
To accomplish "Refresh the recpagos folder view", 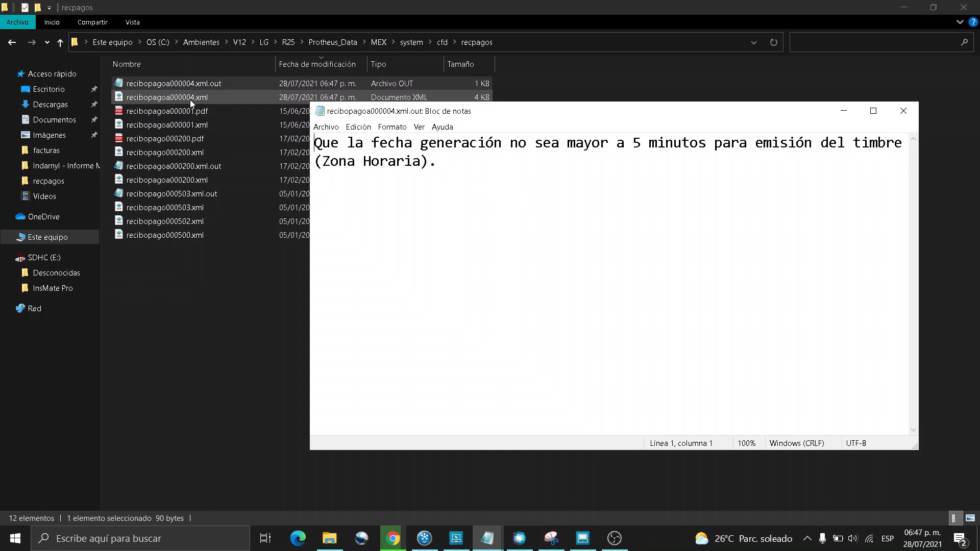I will (x=773, y=42).
